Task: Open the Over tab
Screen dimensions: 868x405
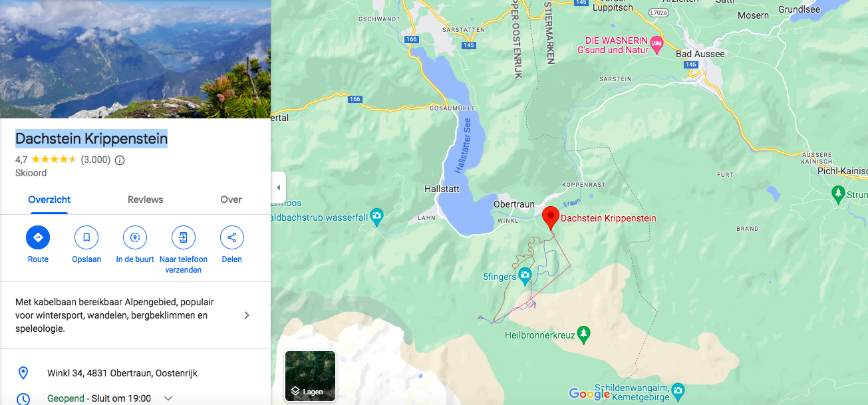Action: [x=231, y=200]
